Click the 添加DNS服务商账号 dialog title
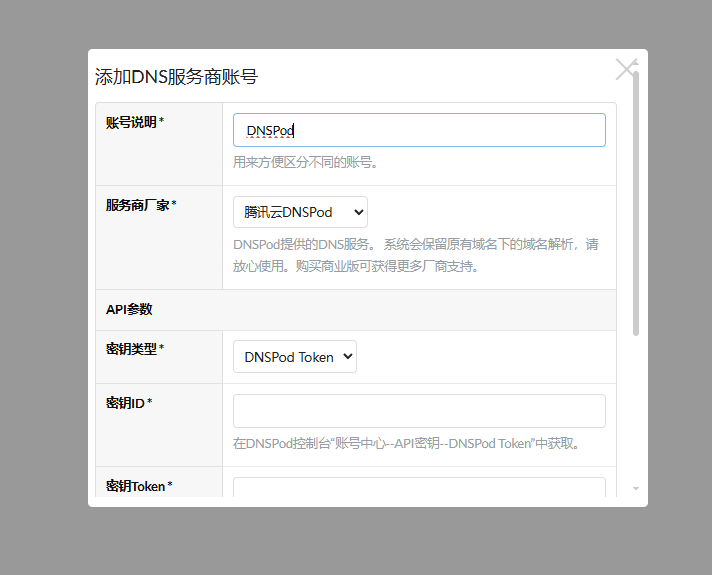Screen dimensions: 712x575 click(x=176, y=77)
